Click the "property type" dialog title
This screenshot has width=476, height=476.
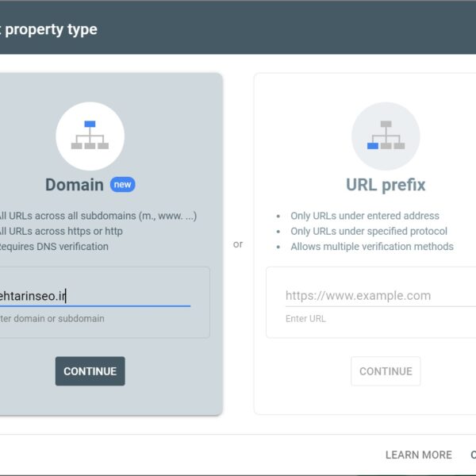tap(49, 30)
